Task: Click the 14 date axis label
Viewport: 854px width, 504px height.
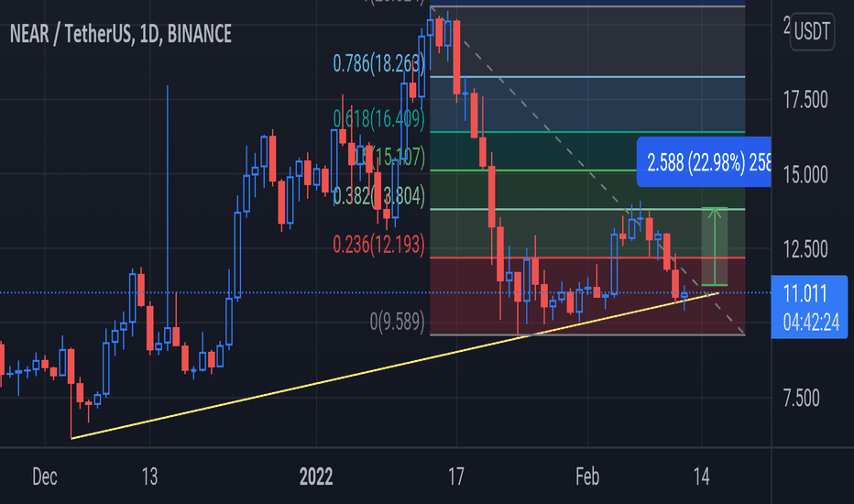Action: pyautogui.click(x=702, y=477)
